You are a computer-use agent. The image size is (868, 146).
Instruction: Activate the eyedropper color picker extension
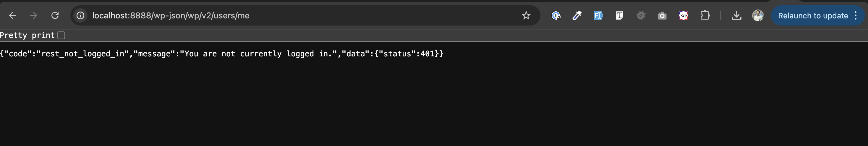click(x=577, y=15)
